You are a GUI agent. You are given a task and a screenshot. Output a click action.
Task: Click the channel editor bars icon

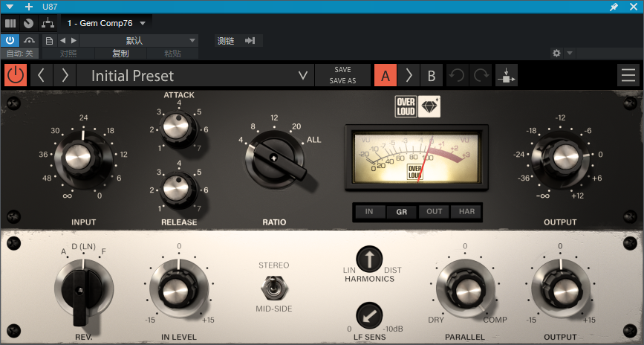click(x=10, y=23)
